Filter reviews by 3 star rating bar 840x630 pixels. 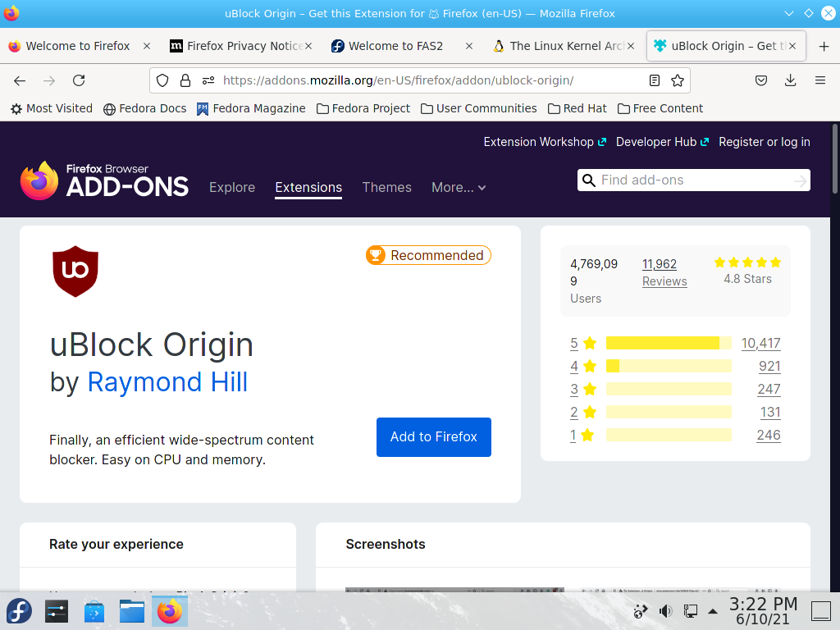click(669, 390)
